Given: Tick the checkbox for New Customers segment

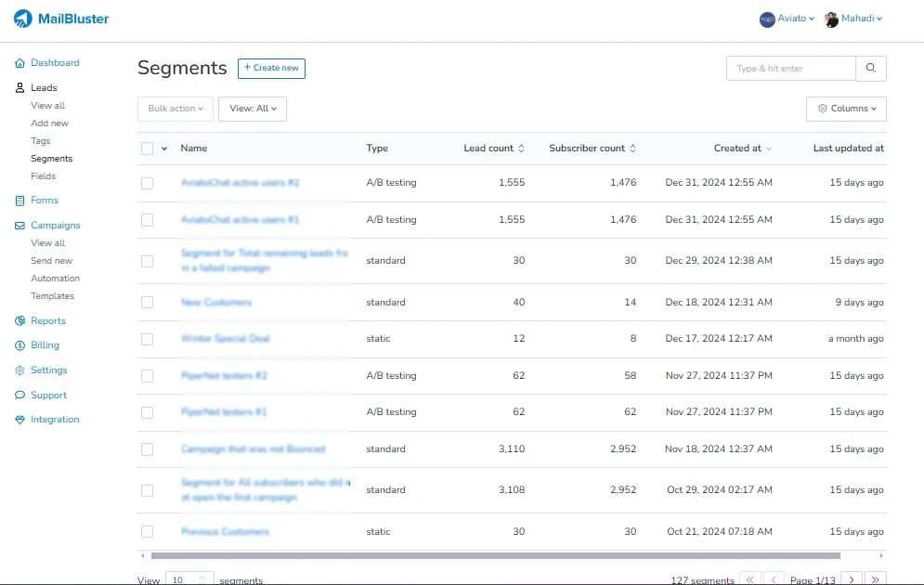Looking at the screenshot, I should (x=147, y=302).
